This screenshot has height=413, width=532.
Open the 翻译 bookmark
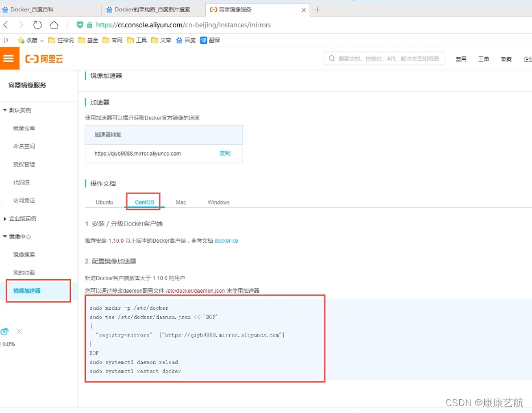click(x=210, y=40)
